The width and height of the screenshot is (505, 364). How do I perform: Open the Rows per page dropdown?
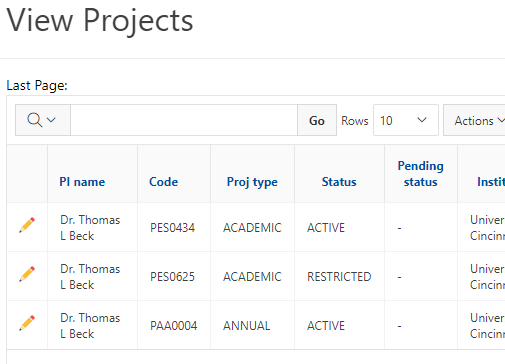(406, 120)
